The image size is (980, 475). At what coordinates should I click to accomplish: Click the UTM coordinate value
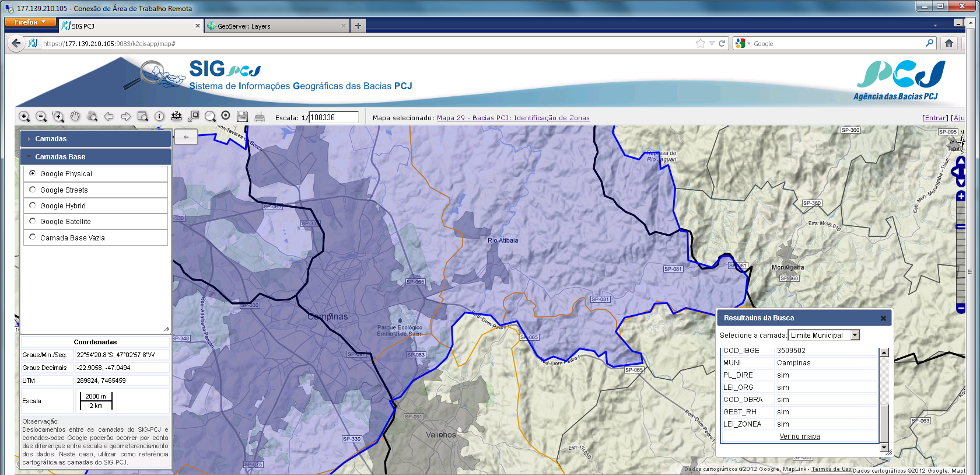tap(122, 380)
